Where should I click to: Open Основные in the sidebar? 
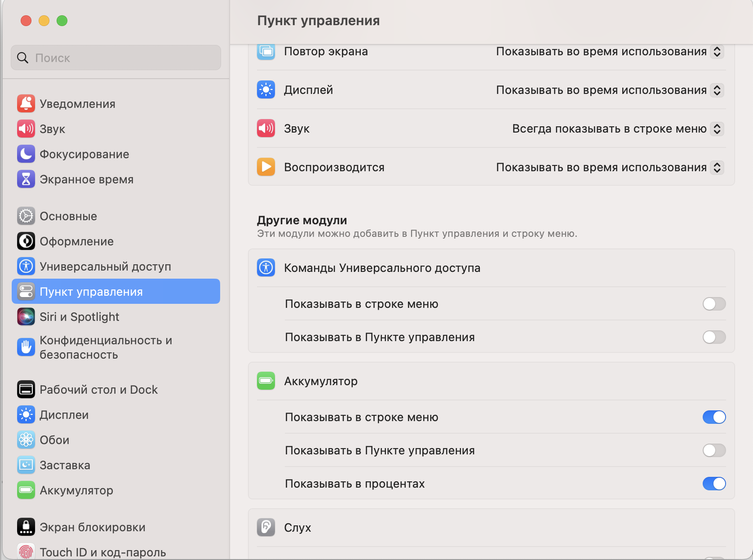click(68, 216)
